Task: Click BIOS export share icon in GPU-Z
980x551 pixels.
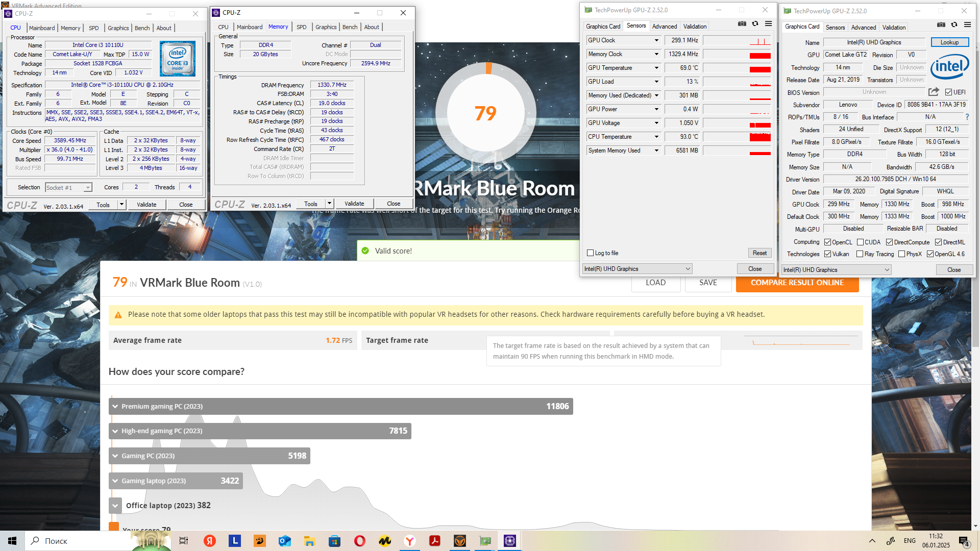Action: click(934, 92)
